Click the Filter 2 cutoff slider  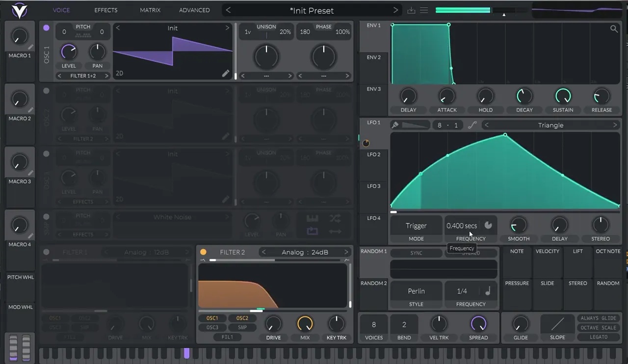click(273, 311)
